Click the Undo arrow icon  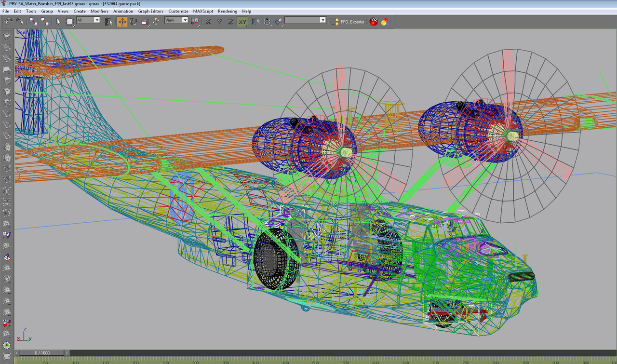[x=9, y=22]
